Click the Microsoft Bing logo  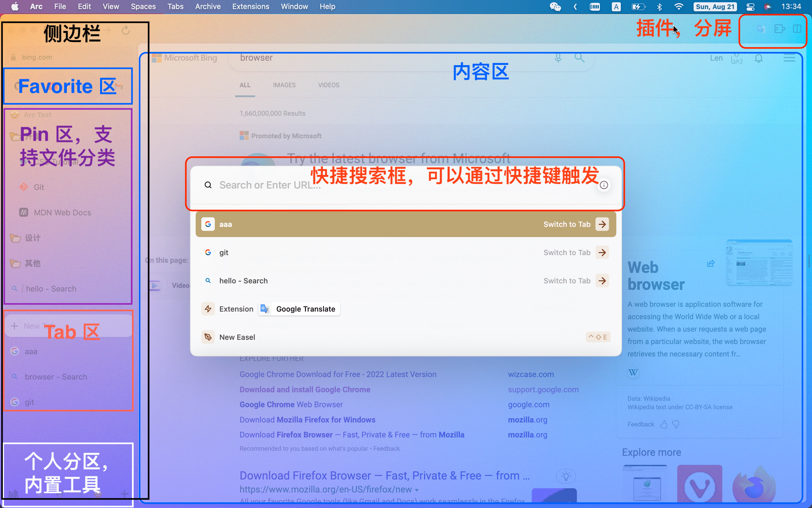[184, 58]
